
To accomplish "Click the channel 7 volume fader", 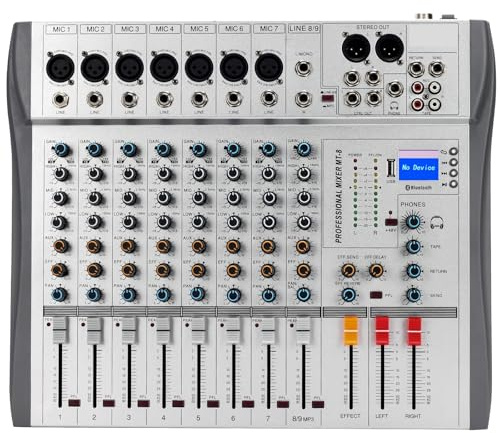I will pos(268,330).
